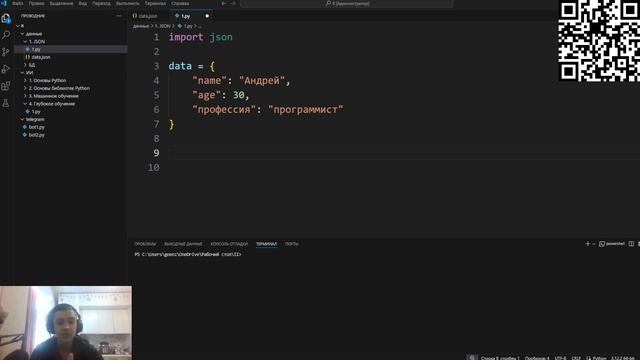Open the Справка menu

(x=180, y=3)
